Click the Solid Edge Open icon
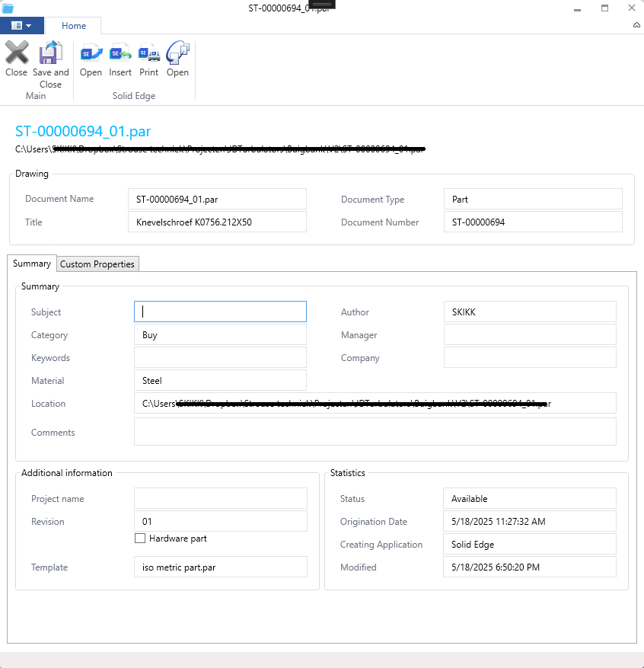Viewport: 644px width, 668px height. coord(91,55)
